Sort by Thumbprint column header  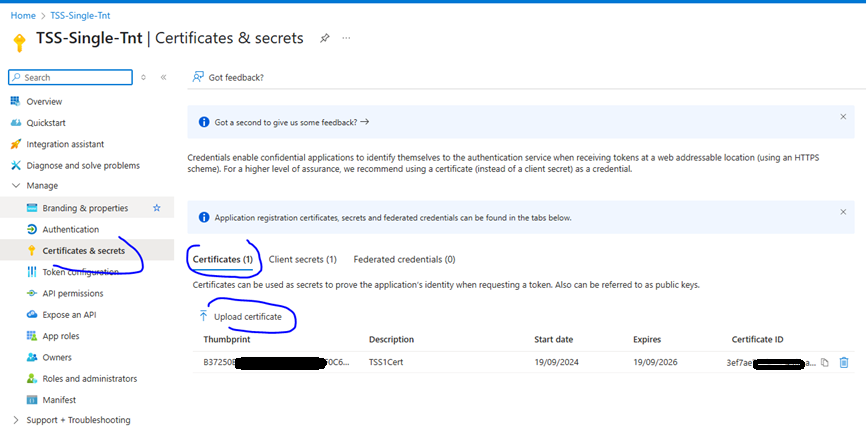click(227, 340)
